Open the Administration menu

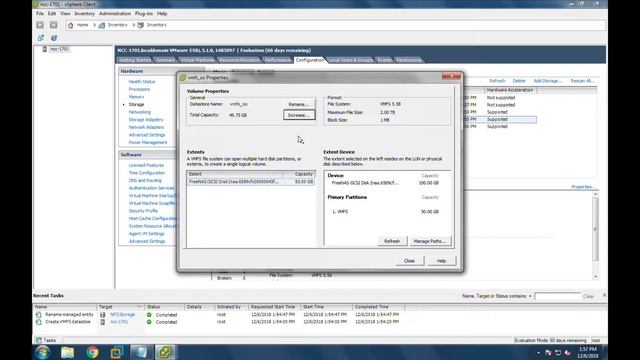click(115, 13)
